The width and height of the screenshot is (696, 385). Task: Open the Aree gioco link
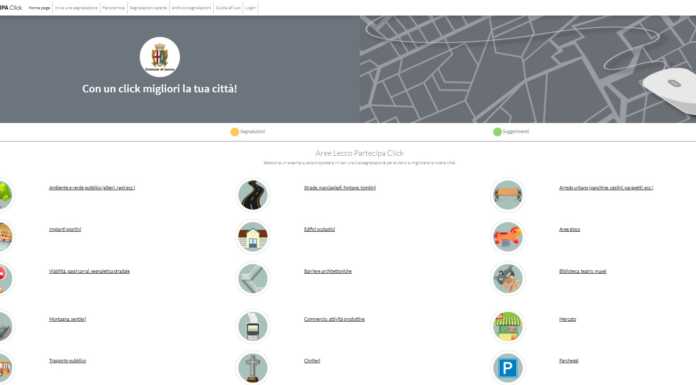(569, 230)
